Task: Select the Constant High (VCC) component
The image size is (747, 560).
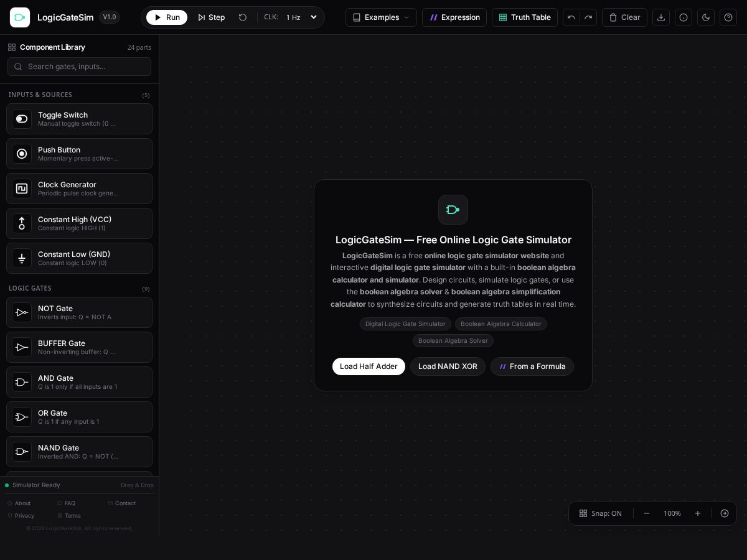Action: [79, 223]
